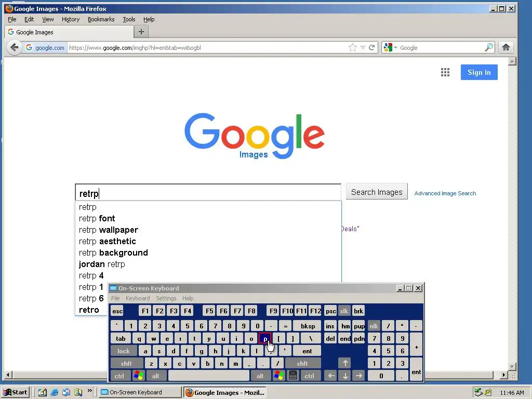532x399 pixels.
Task: Click the right Windows logo key
Action: [278, 376]
